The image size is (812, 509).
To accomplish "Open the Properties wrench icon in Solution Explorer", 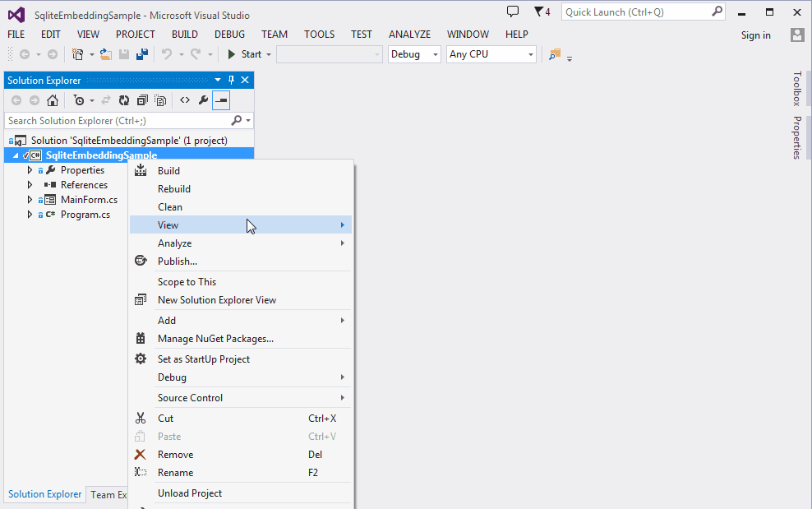I will (203, 99).
